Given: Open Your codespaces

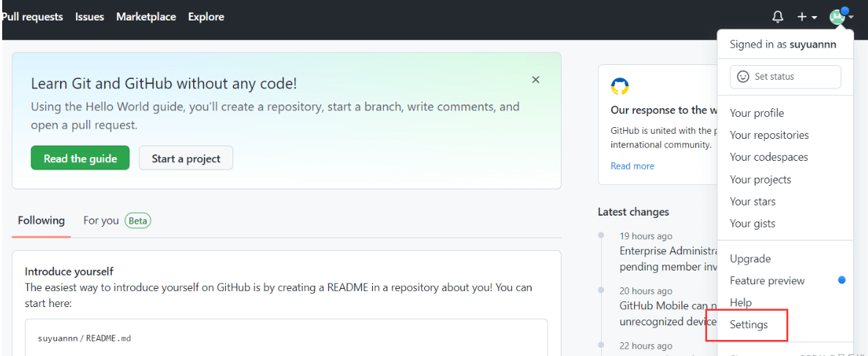Looking at the screenshot, I should [769, 157].
